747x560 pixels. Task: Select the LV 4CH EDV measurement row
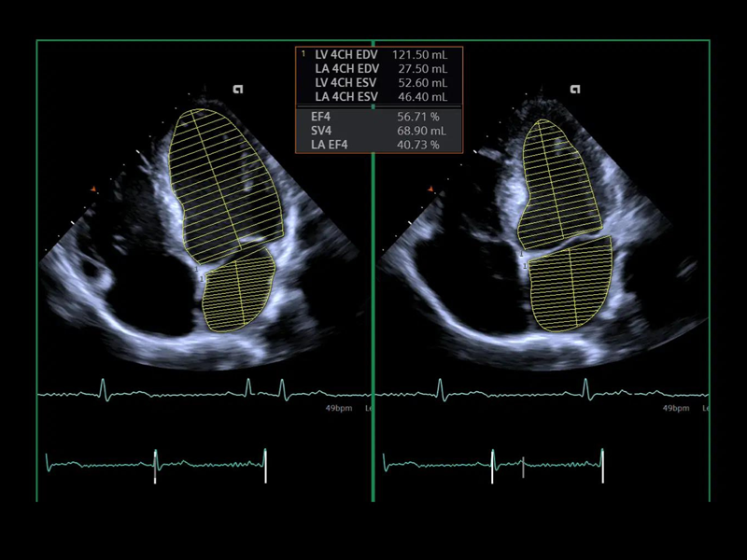[380, 55]
